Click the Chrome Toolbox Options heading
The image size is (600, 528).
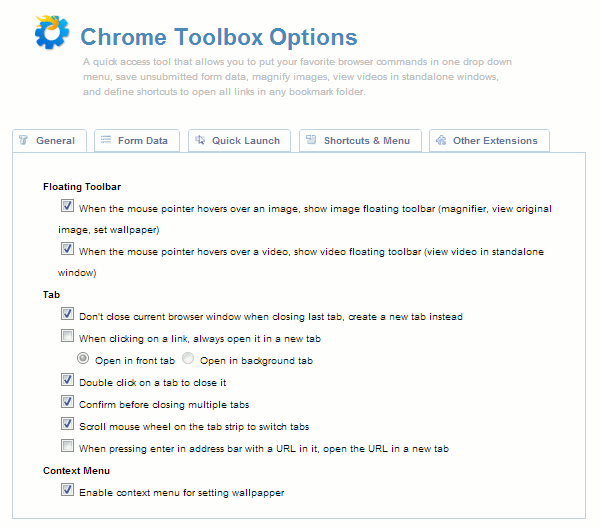[x=218, y=38]
